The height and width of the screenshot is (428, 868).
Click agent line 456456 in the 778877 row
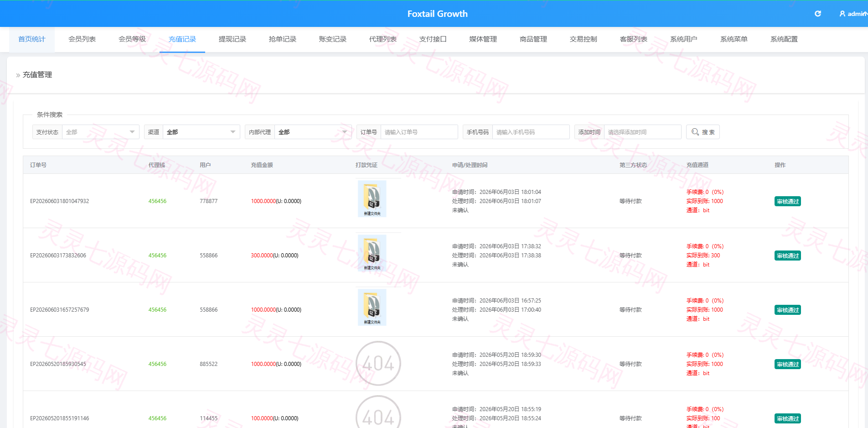tap(157, 201)
